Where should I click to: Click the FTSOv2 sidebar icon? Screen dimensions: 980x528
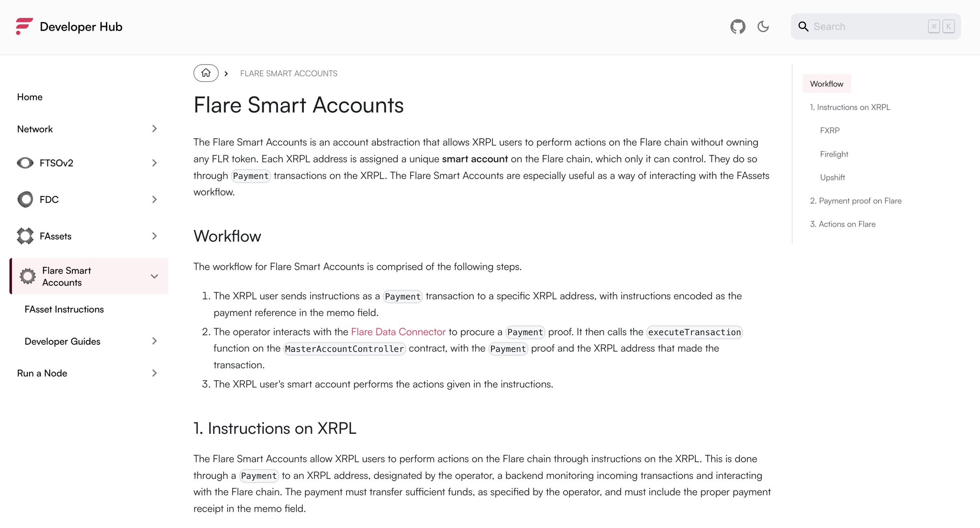coord(25,163)
